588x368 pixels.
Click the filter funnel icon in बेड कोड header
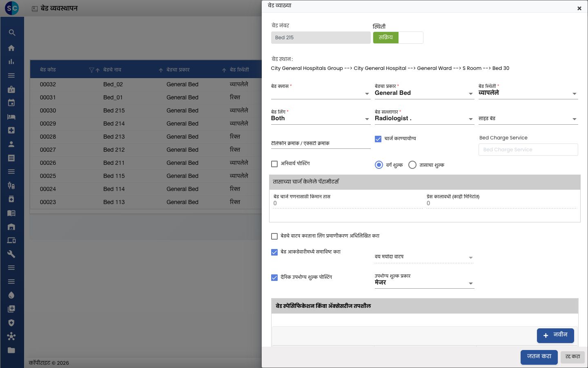[x=91, y=70]
